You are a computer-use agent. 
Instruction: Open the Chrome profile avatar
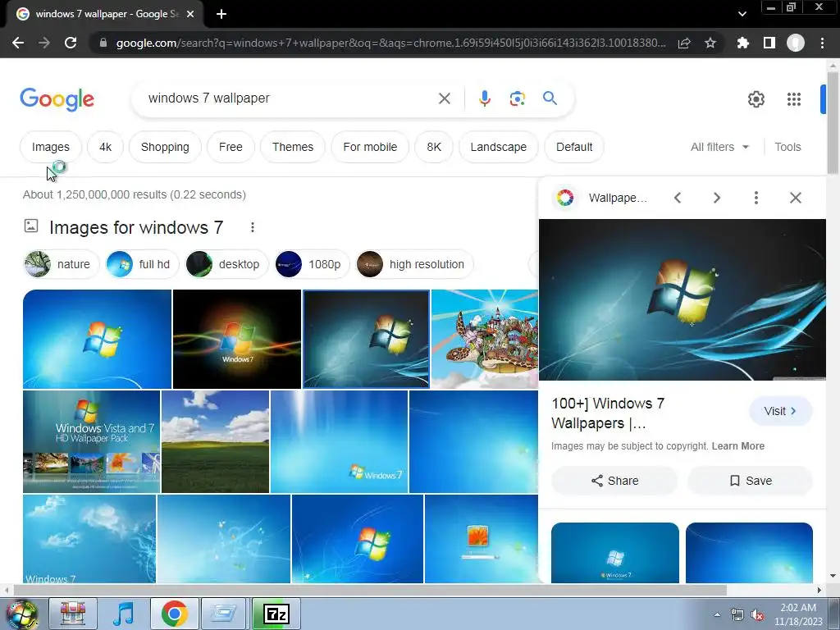[796, 43]
